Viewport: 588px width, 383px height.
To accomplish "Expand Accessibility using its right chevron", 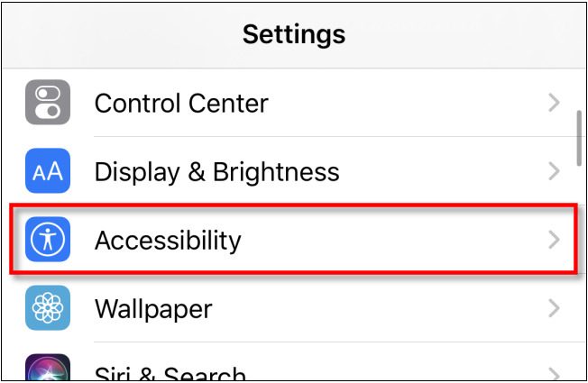I will coord(555,240).
